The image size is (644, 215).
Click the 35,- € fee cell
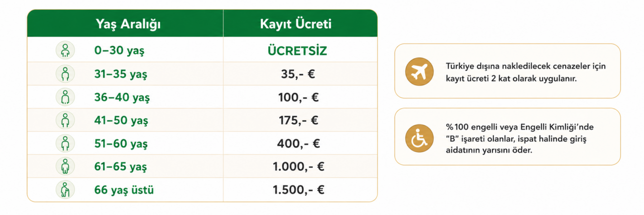coord(298,74)
